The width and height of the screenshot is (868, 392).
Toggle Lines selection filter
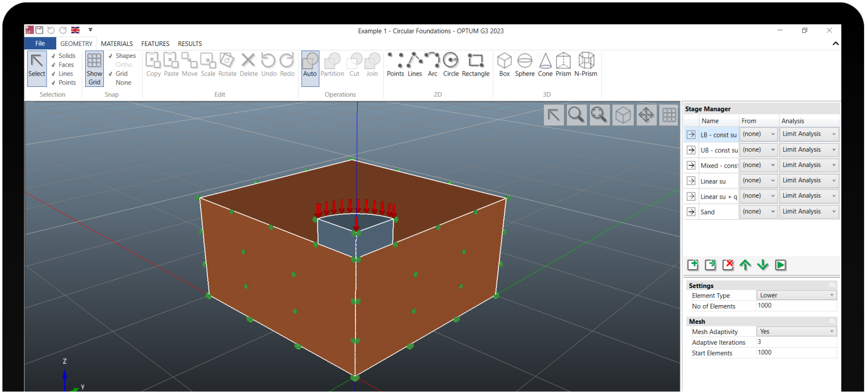62,74
